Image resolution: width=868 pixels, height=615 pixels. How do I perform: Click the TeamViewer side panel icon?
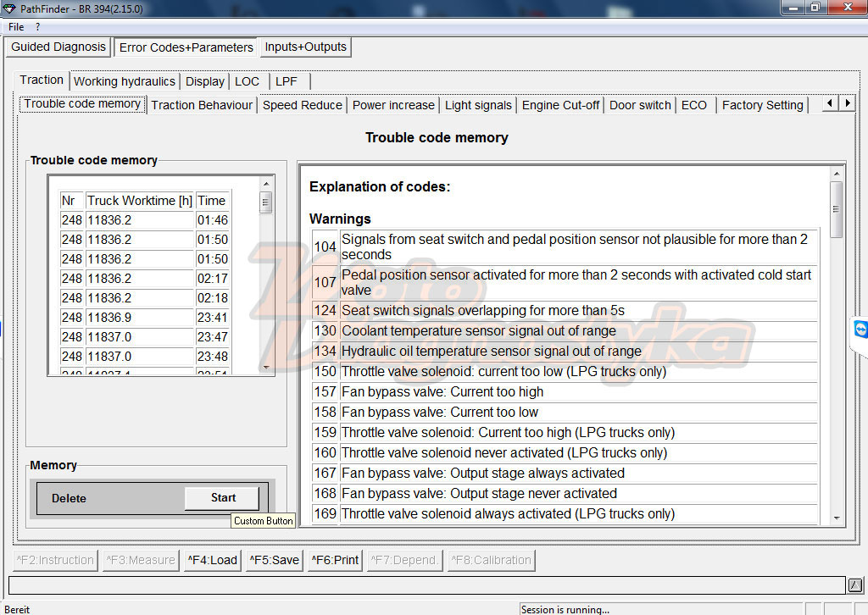coord(861,330)
